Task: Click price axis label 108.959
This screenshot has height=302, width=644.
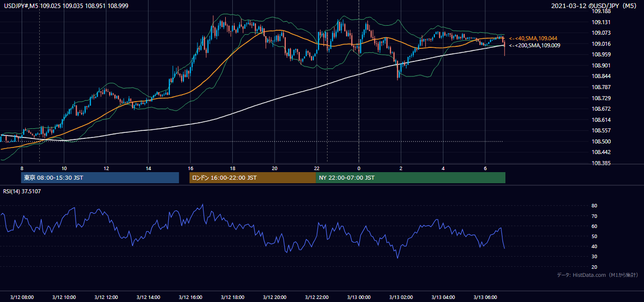Action: [601, 54]
